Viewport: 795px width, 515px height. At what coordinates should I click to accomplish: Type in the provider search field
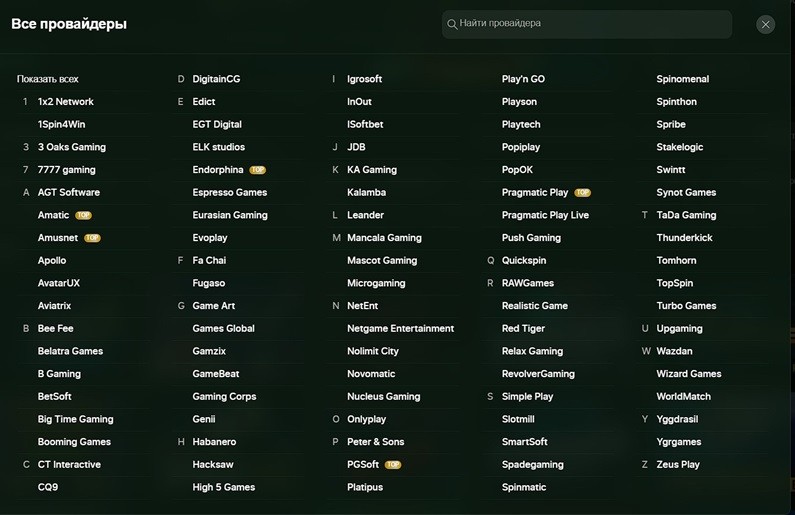590,24
